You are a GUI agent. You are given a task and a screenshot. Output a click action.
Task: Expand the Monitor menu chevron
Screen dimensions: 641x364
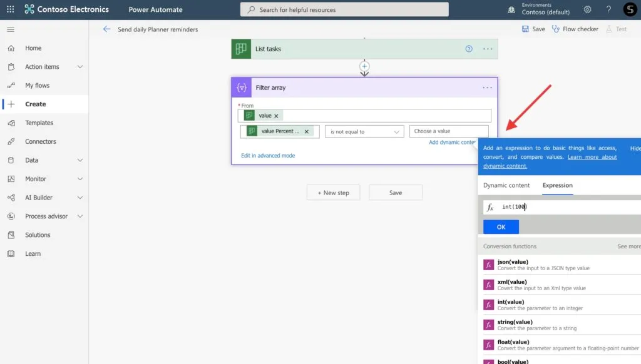click(80, 179)
